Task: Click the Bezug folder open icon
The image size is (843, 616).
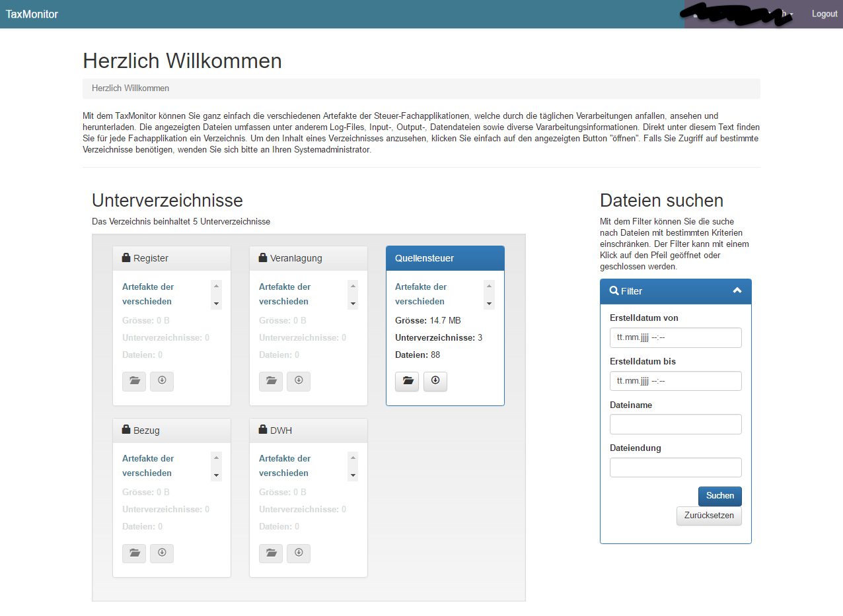Action: pos(134,553)
